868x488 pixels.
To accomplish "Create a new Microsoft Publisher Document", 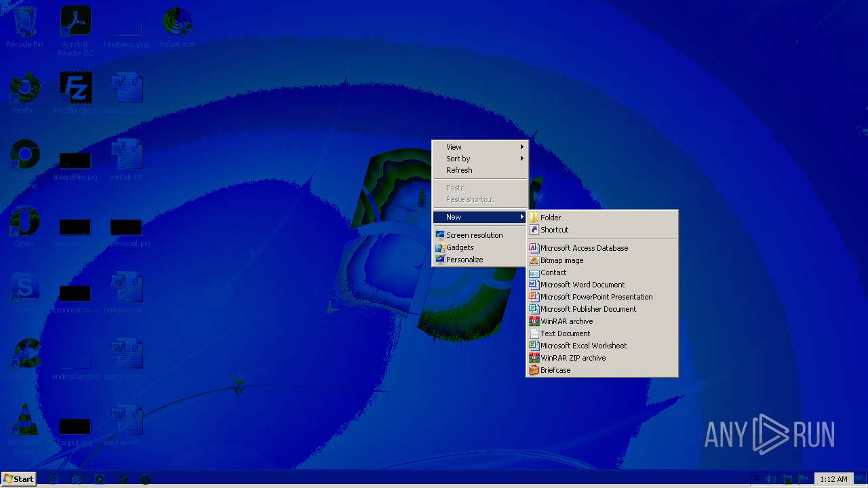I will point(602,309).
